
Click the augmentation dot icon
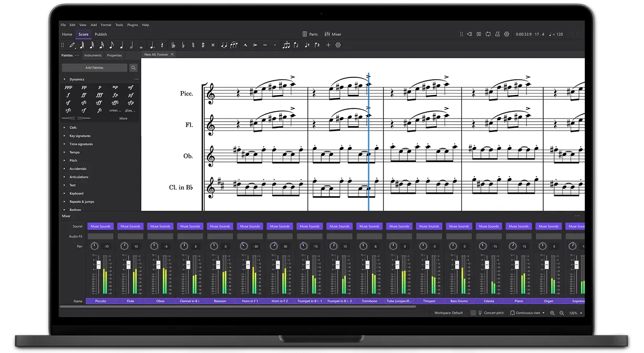click(x=151, y=44)
